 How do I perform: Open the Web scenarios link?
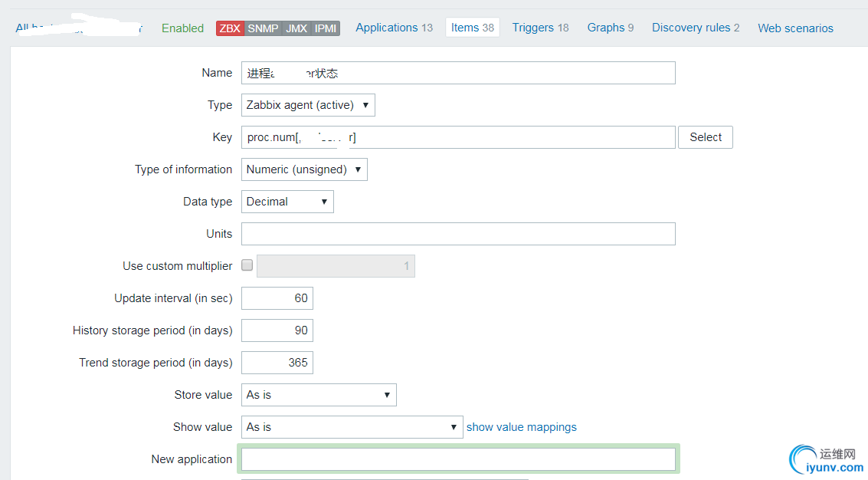795,28
